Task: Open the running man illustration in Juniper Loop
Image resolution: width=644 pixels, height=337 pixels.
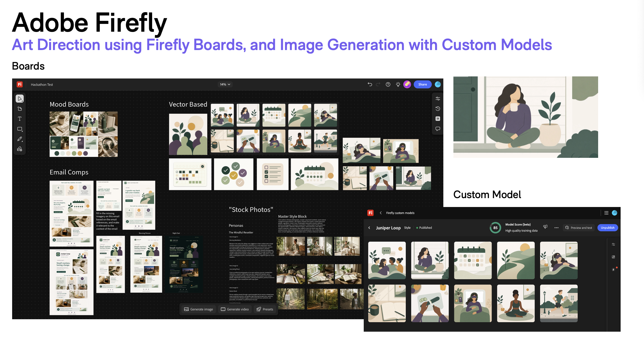Action: 559,303
